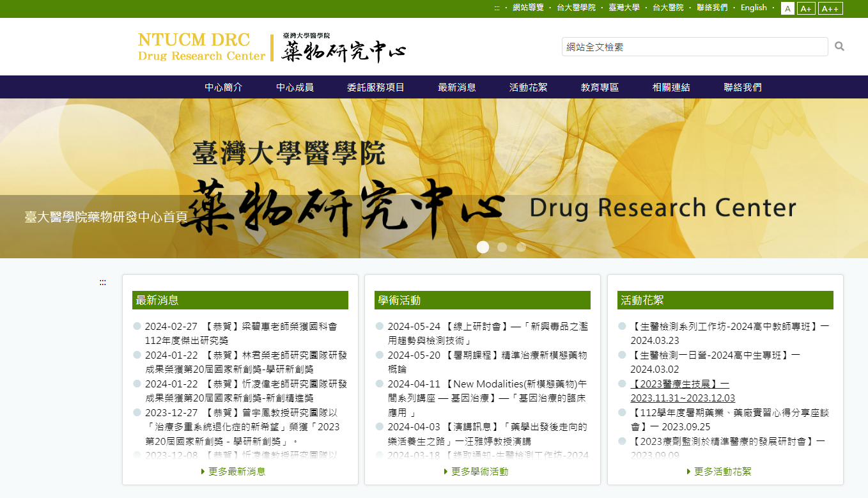Open the 2024-01-22 林君榮老師 news item
Image resolution: width=868 pixels, height=498 pixels.
246,362
